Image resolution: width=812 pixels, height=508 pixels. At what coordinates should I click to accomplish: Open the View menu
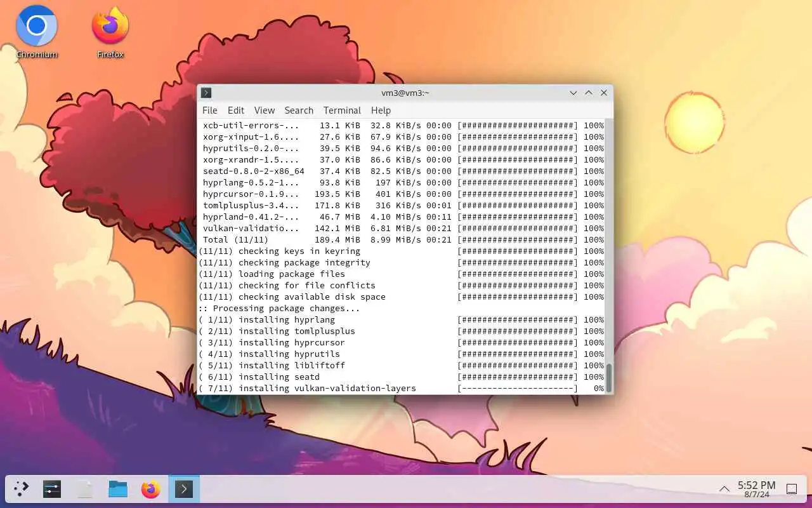265,110
